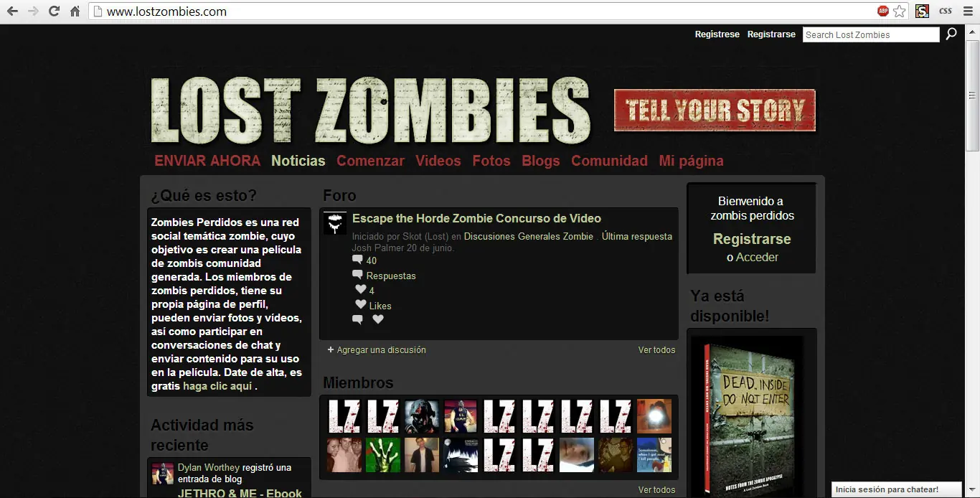Click the heart icon next to Likes
Image resolution: width=980 pixels, height=498 pixels.
click(x=361, y=305)
